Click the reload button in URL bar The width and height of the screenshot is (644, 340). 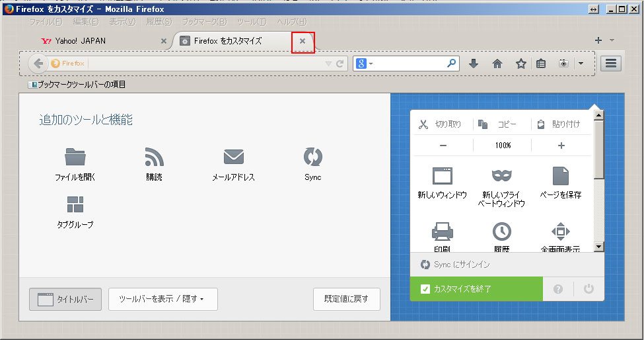[340, 64]
